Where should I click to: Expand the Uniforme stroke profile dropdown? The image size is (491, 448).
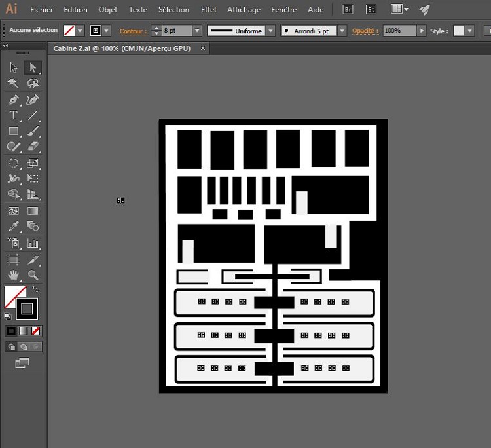(x=270, y=31)
